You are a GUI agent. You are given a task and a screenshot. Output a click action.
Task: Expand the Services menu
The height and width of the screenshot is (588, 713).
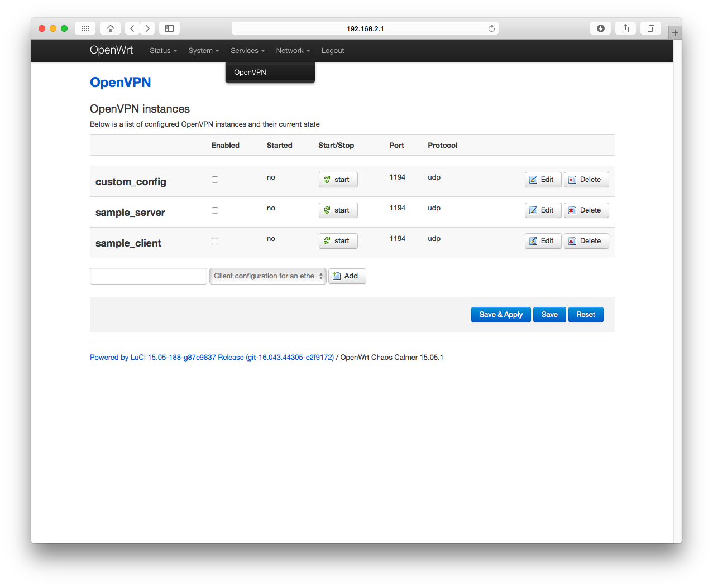pos(248,51)
